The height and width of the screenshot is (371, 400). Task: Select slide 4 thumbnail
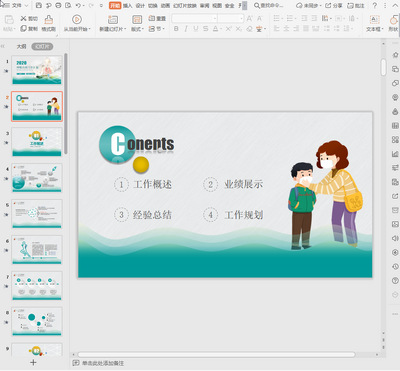(37, 178)
